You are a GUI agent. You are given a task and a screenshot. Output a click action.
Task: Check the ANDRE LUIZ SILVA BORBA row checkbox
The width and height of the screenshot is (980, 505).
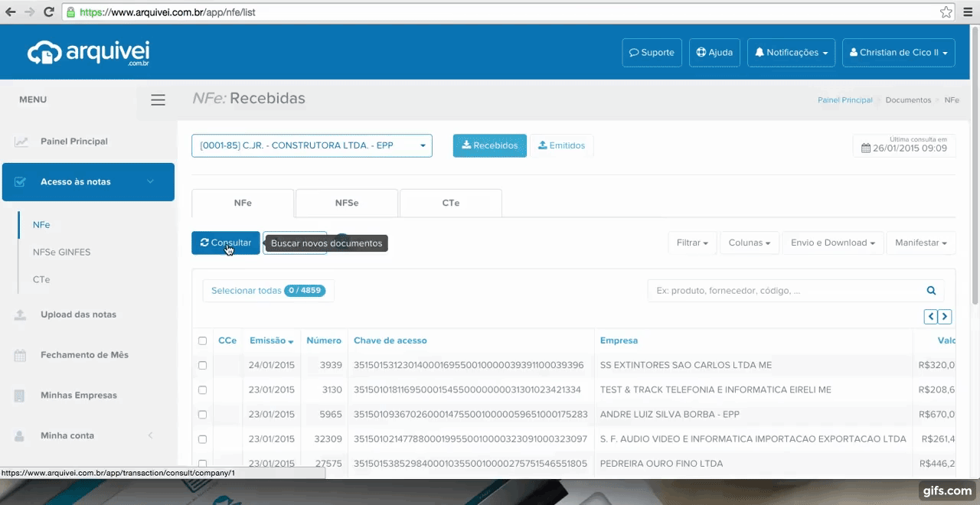point(202,414)
